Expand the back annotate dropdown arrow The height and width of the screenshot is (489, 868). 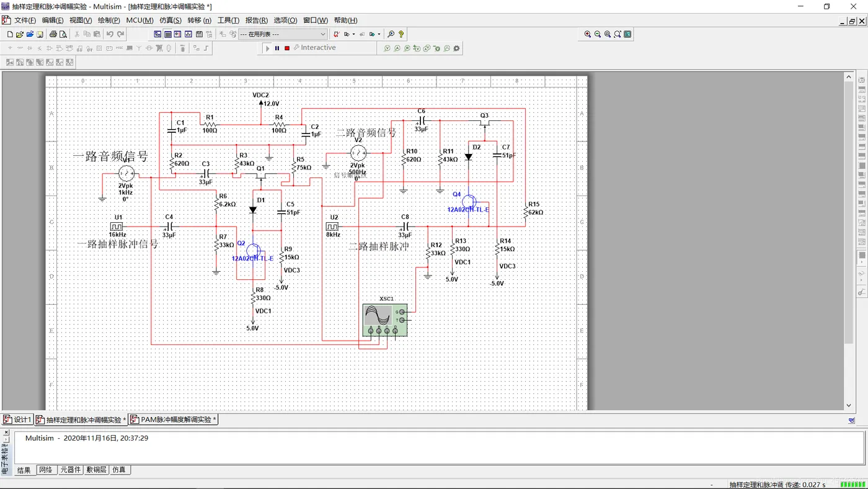[353, 34]
